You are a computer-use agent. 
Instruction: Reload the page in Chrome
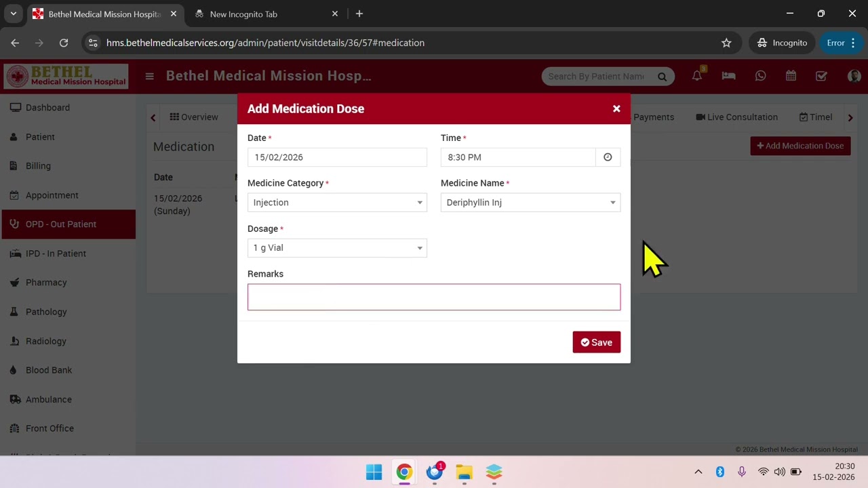[64, 43]
